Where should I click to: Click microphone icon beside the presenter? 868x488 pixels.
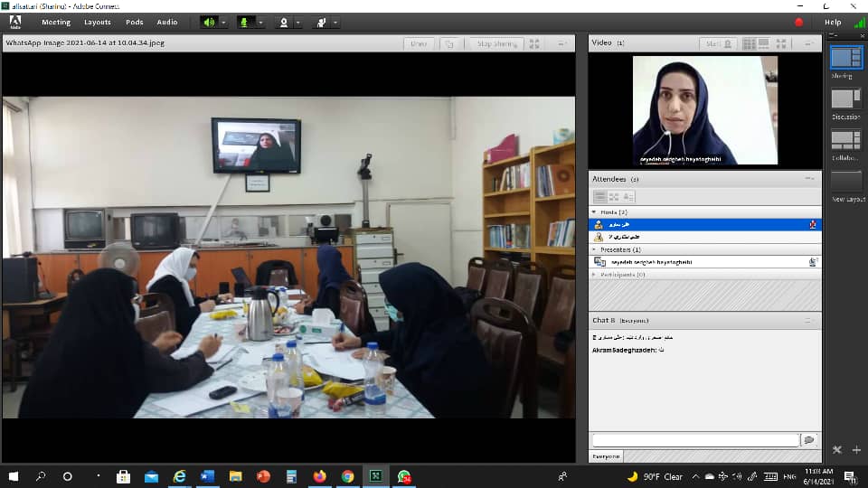(813, 262)
